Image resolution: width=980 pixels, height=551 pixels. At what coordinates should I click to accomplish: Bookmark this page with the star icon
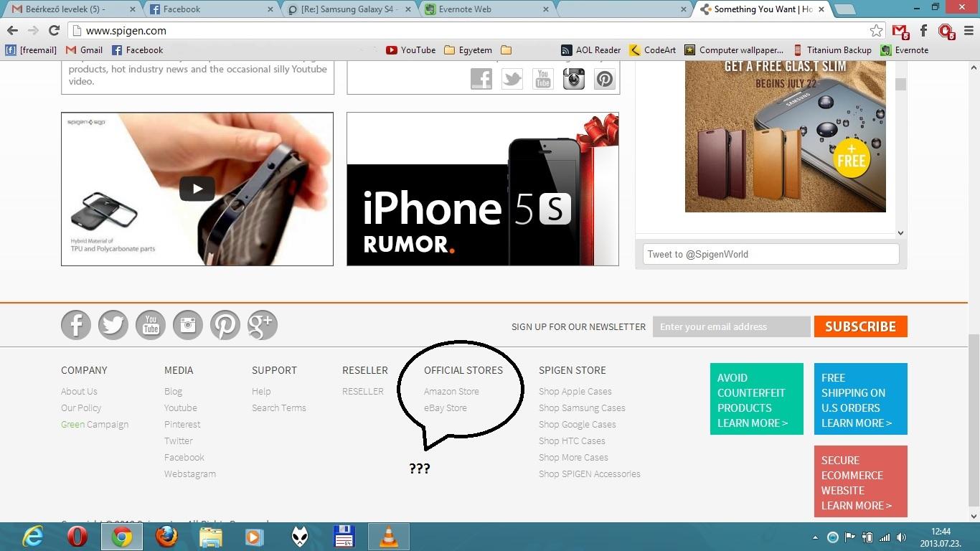[x=876, y=30]
